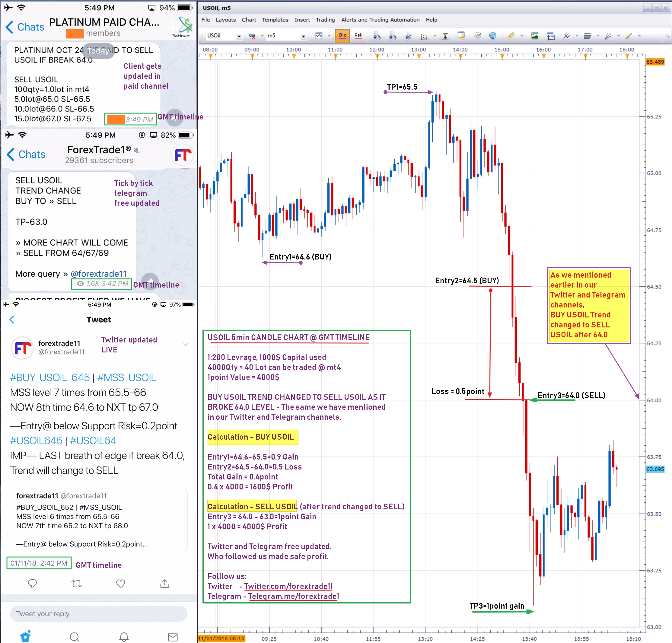Expand the chart link options arrow
The height and width of the screenshot is (643, 672).
click(262, 36)
